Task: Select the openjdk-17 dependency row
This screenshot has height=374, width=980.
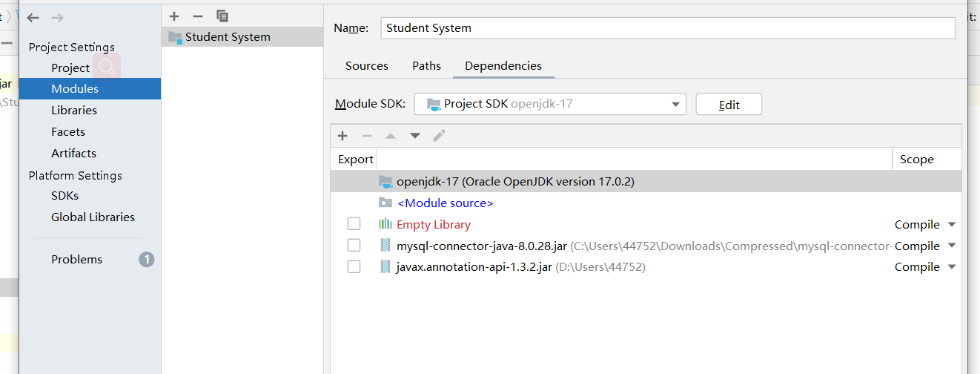Action: 646,182
